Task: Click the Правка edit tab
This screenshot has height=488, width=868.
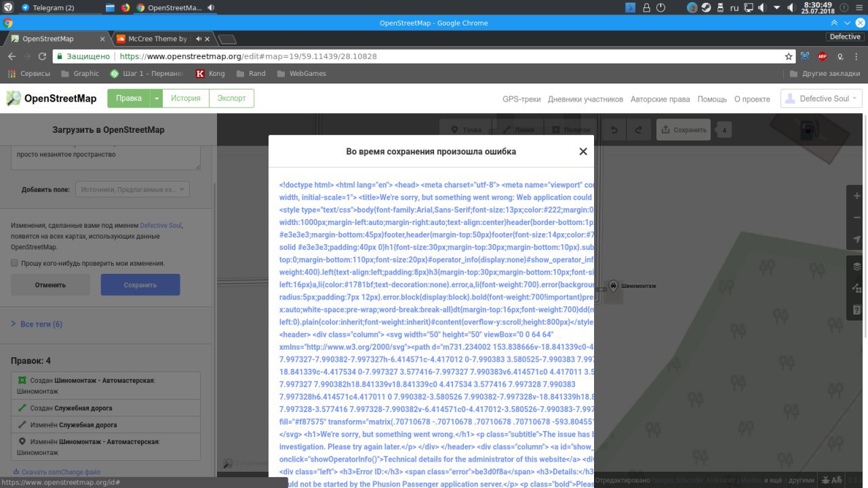Action: pyautogui.click(x=129, y=98)
